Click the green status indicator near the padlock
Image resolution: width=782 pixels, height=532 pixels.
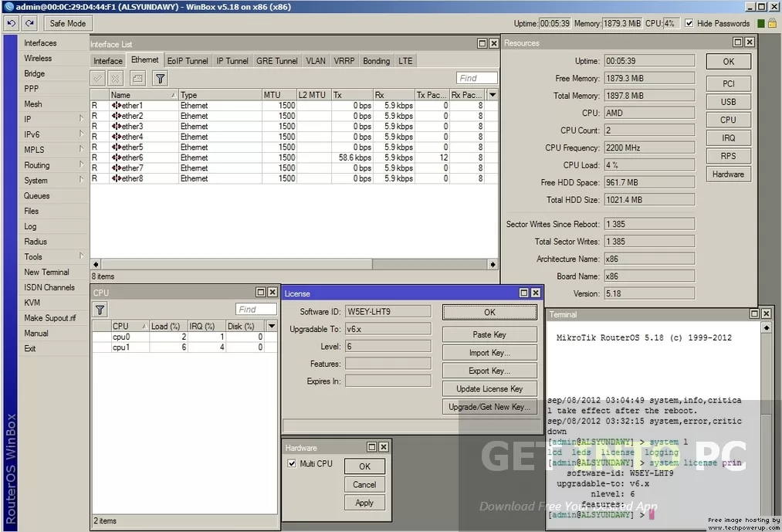click(761, 23)
